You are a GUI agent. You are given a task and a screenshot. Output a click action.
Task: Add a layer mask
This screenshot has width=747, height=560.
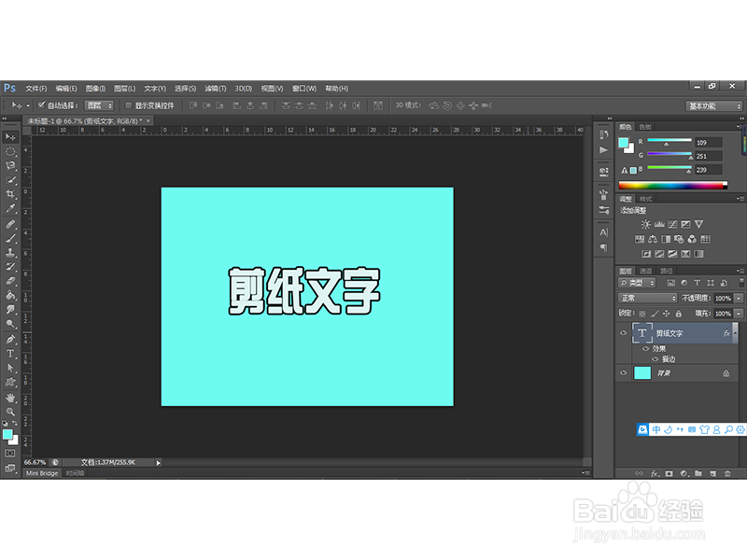669,473
